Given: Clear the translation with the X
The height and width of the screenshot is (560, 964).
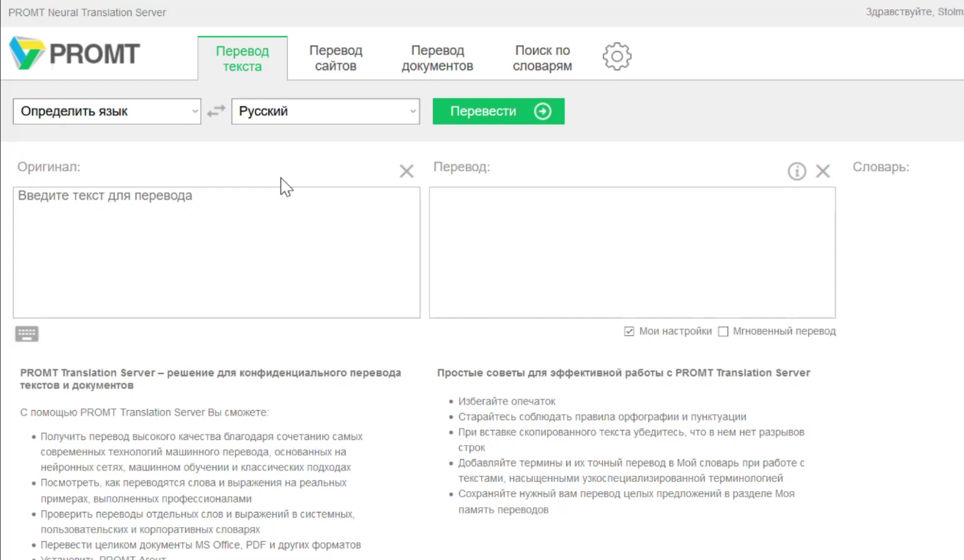Looking at the screenshot, I should click(x=822, y=171).
